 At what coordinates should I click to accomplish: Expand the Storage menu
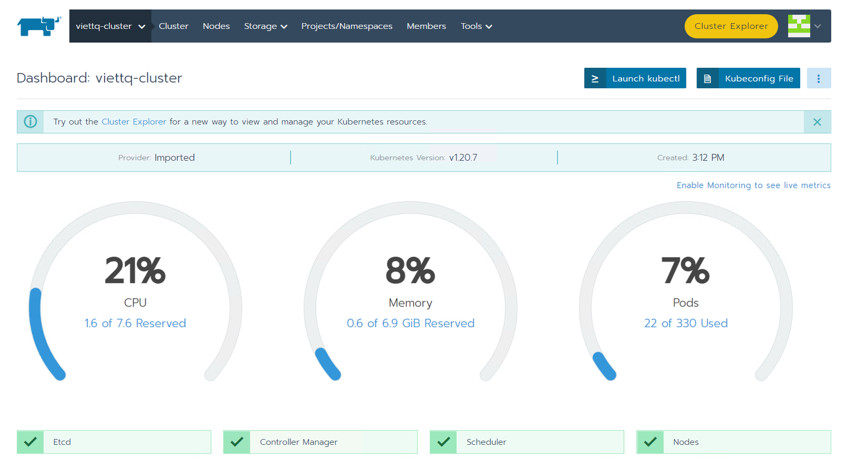pyautogui.click(x=266, y=26)
